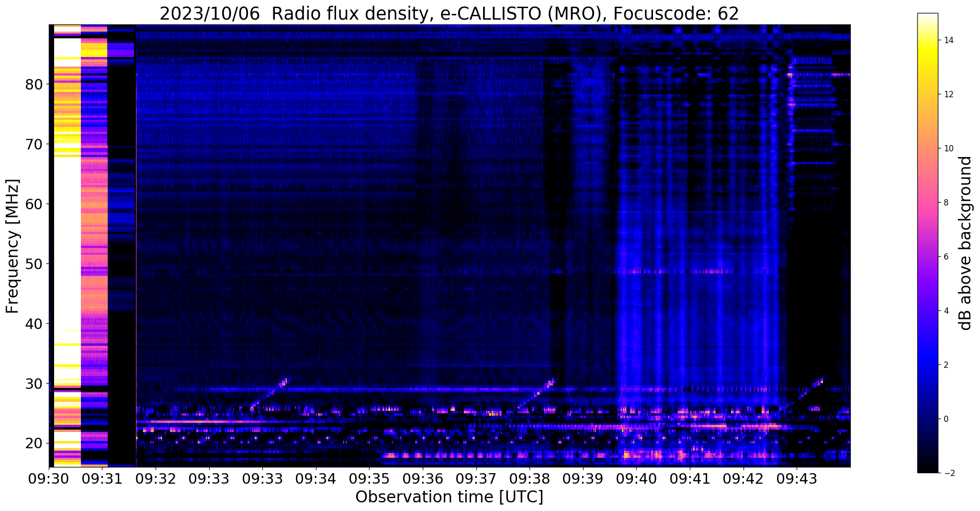Click the 09:36 time tick label
This screenshot has height=511, width=980.
point(423,479)
